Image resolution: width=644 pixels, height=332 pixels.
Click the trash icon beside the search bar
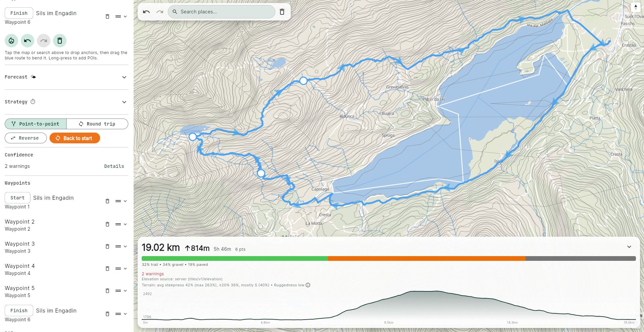point(282,11)
